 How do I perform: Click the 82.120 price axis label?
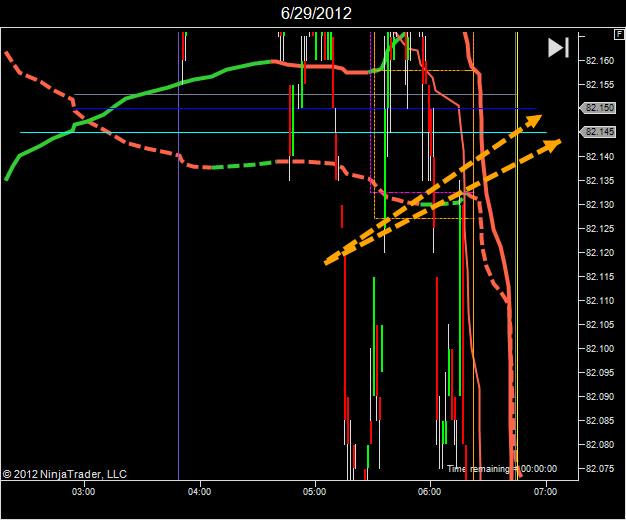[600, 252]
